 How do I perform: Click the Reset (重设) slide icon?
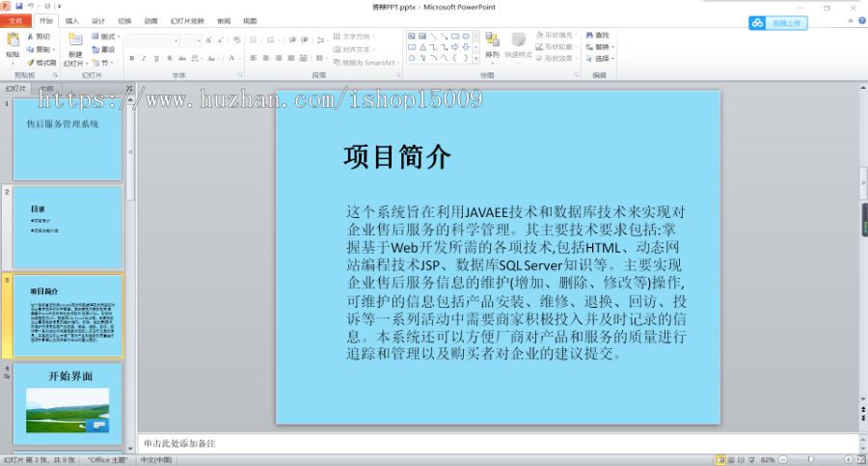pos(95,49)
